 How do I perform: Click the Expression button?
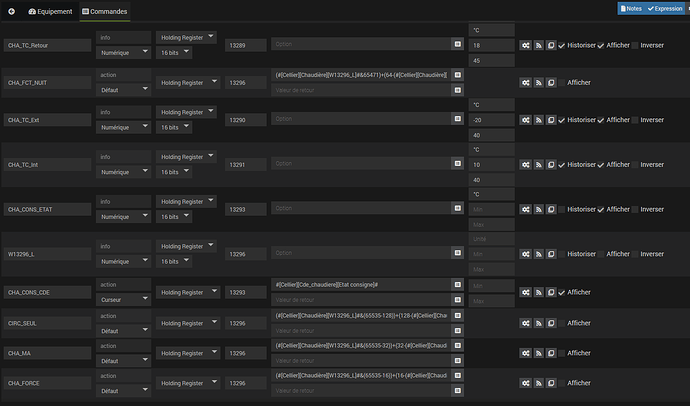[666, 8]
